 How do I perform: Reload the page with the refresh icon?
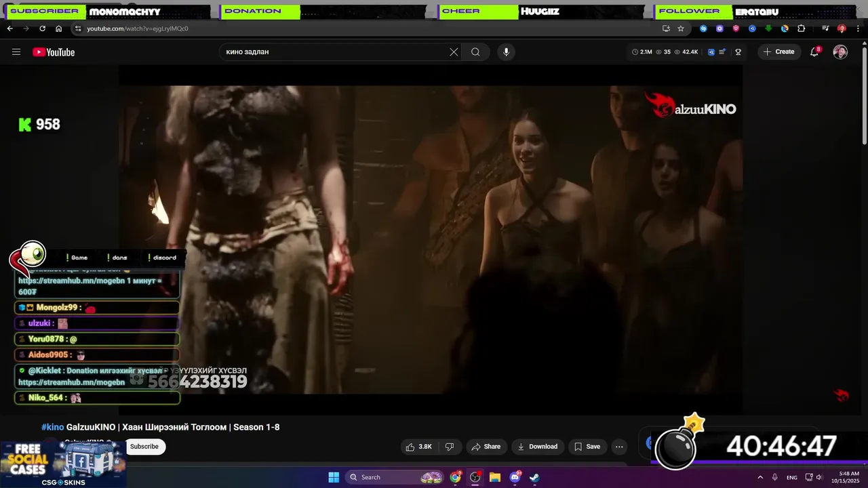pos(42,28)
